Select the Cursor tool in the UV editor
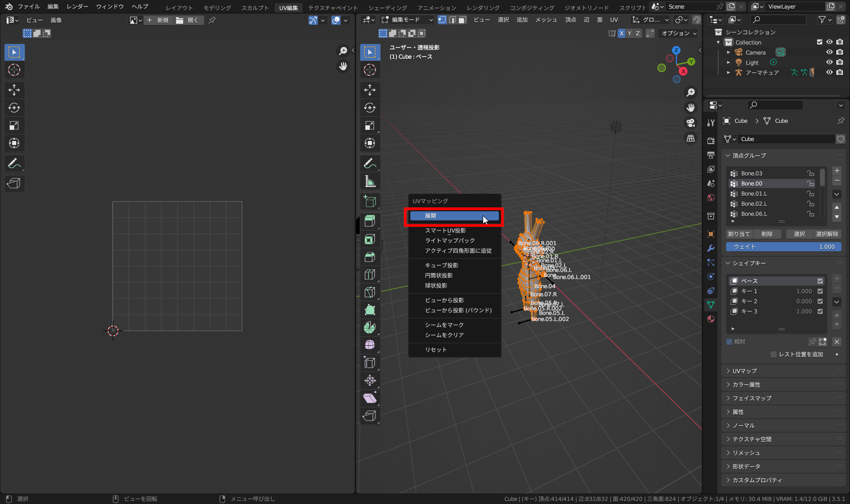 pos(14,70)
